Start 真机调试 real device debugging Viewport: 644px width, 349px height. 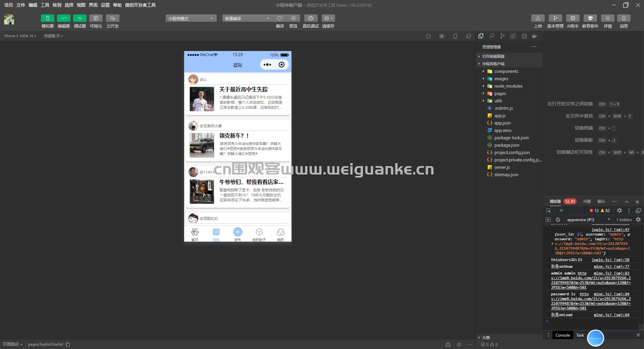pyautogui.click(x=311, y=18)
